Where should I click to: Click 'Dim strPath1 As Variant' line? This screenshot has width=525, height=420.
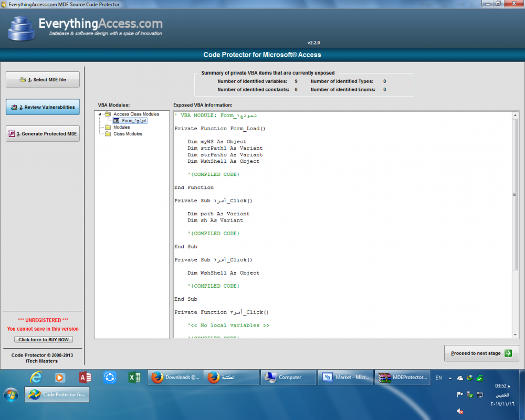click(x=225, y=148)
